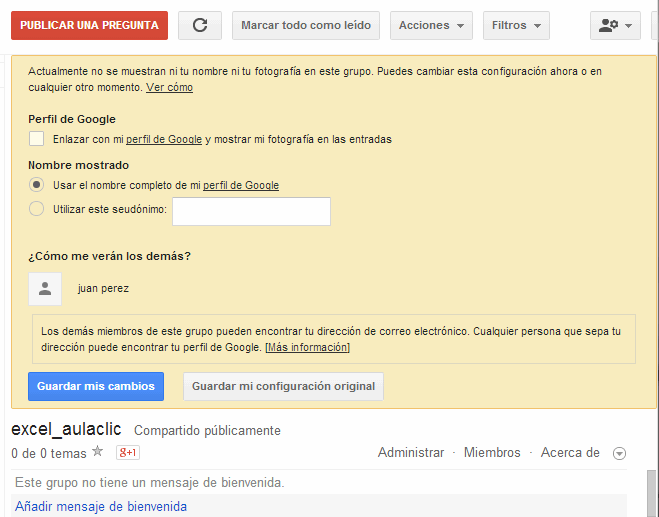Click the avatar placeholder for juan perez
Screen dimensions: 659x517
point(44,289)
